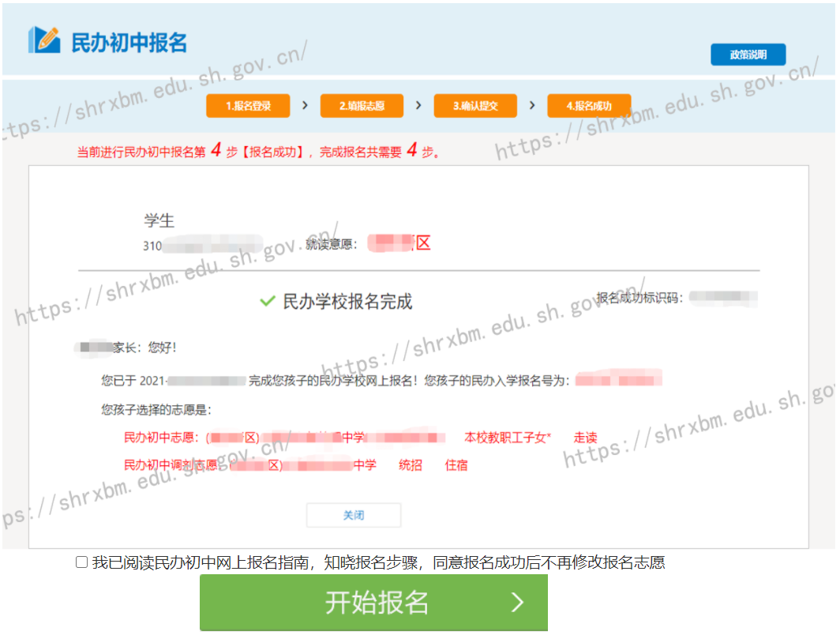Click the 家长：您好 greeting

point(144,348)
